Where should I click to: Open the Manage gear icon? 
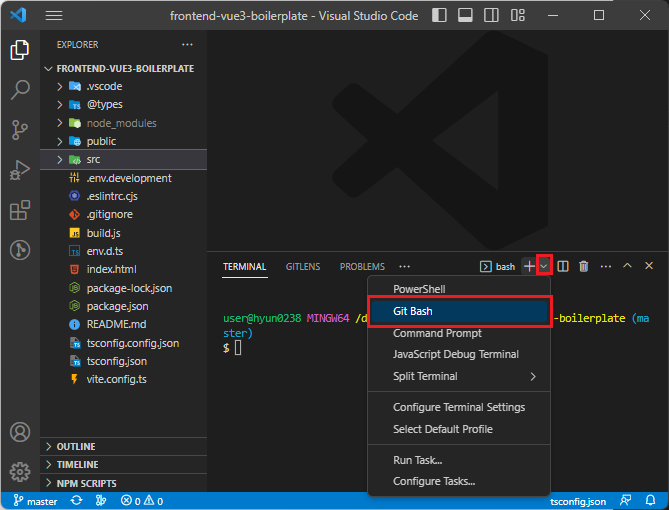click(x=20, y=472)
